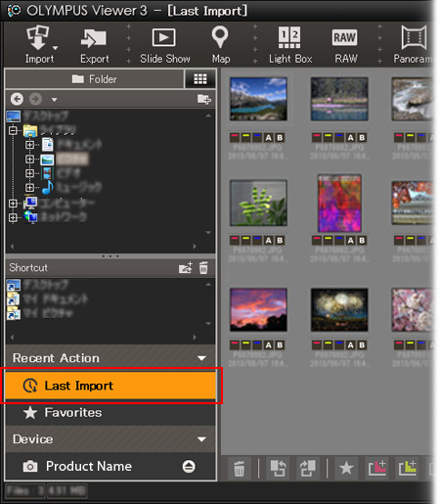Select Favorites
The height and width of the screenshot is (504, 440).
tap(110, 413)
